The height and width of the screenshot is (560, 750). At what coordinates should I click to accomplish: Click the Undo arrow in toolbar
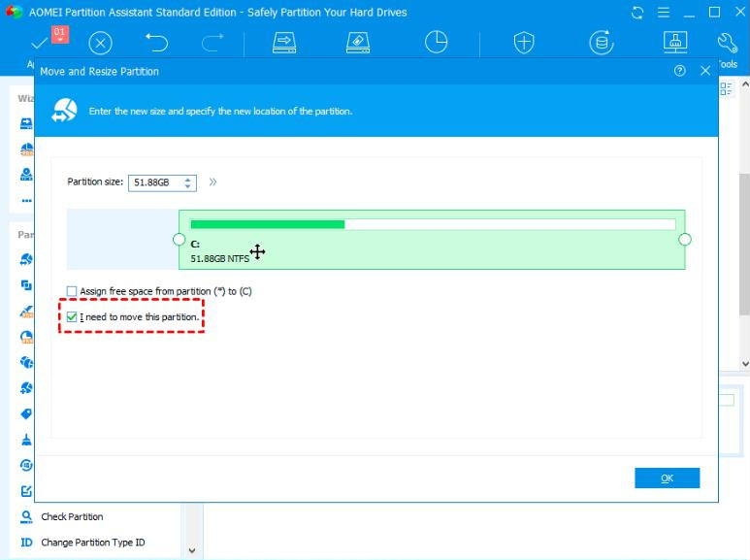click(157, 42)
